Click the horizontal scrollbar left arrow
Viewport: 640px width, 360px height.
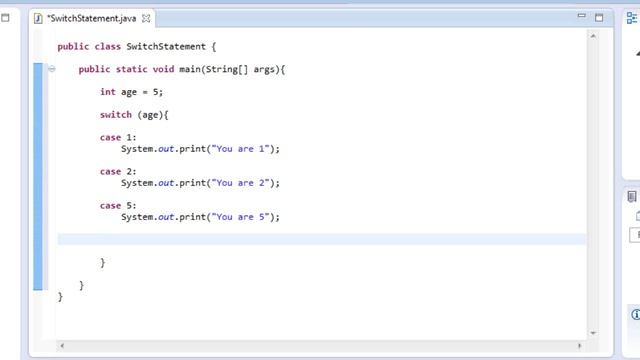click(62, 346)
